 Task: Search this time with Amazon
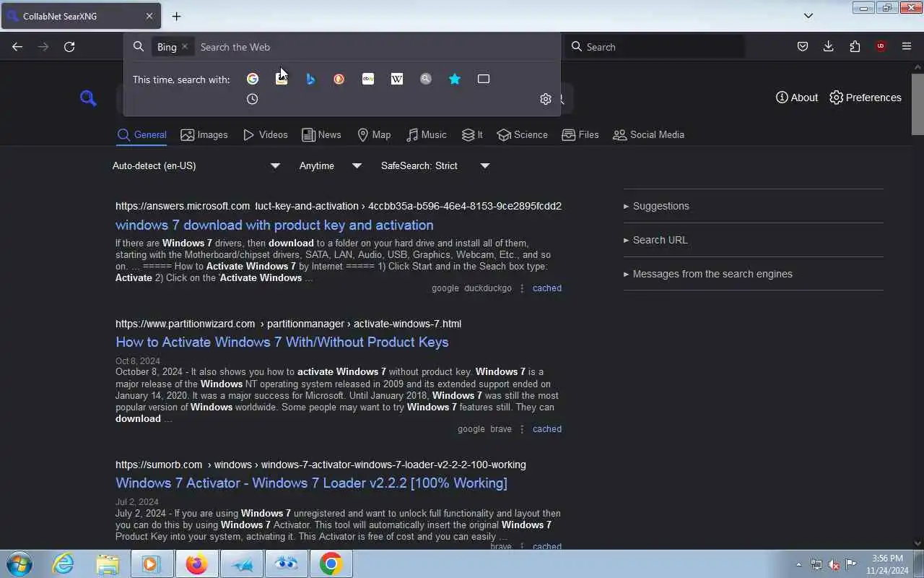coord(282,79)
